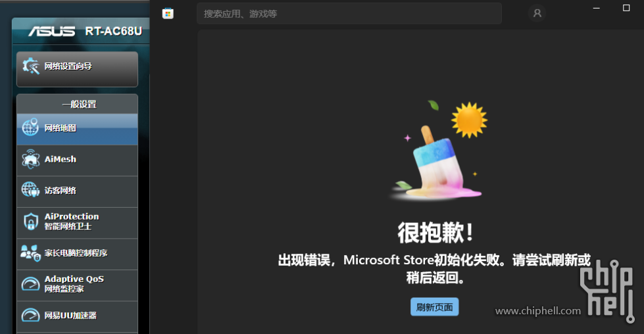Click the 网易UU加速器 speedometer icon
The image size is (644, 334).
pos(30,315)
